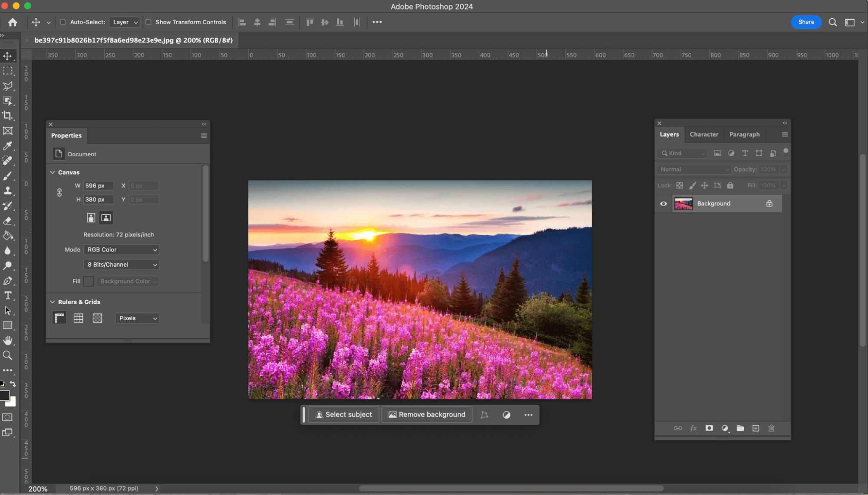Create a new layer

[x=756, y=428]
